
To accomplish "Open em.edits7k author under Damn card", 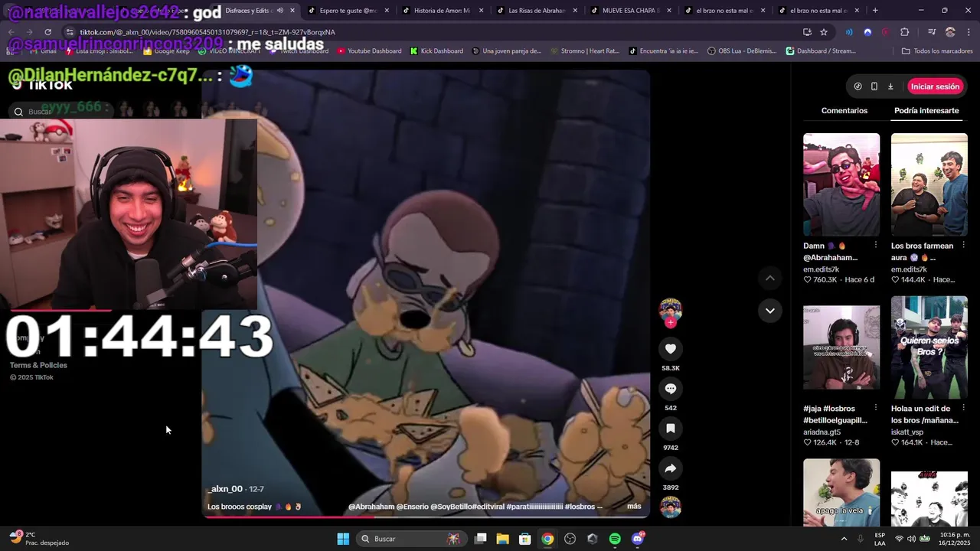I will click(821, 269).
